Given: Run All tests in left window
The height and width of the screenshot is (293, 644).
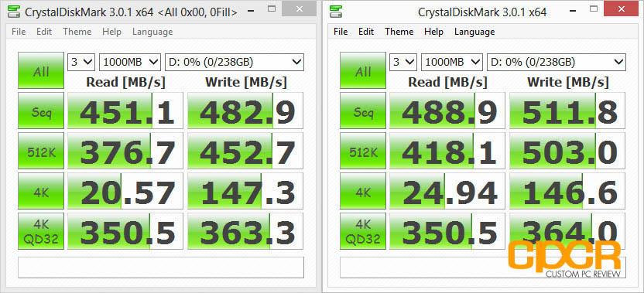Looking at the screenshot, I should pyautogui.click(x=41, y=70).
